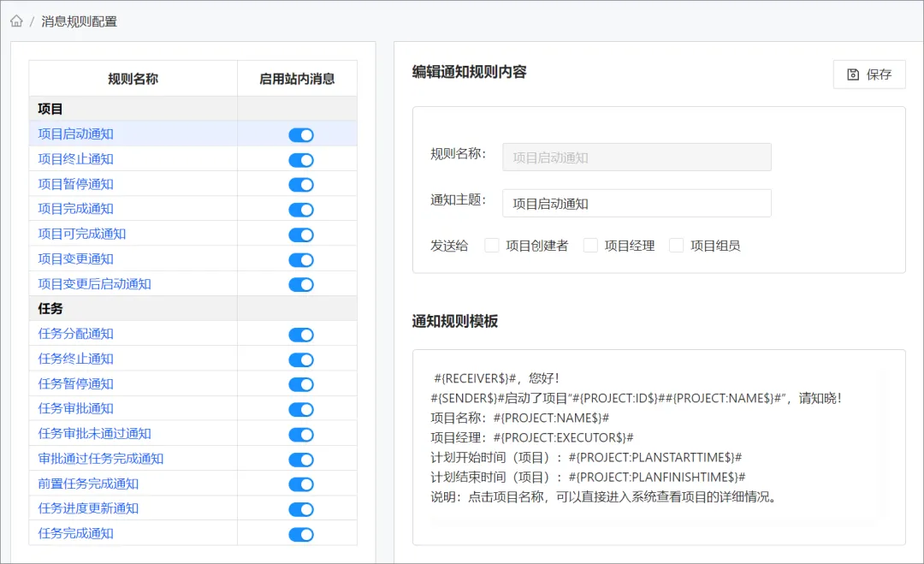
Task: Toggle 项目启动通知 site message switch
Action: coord(301,135)
